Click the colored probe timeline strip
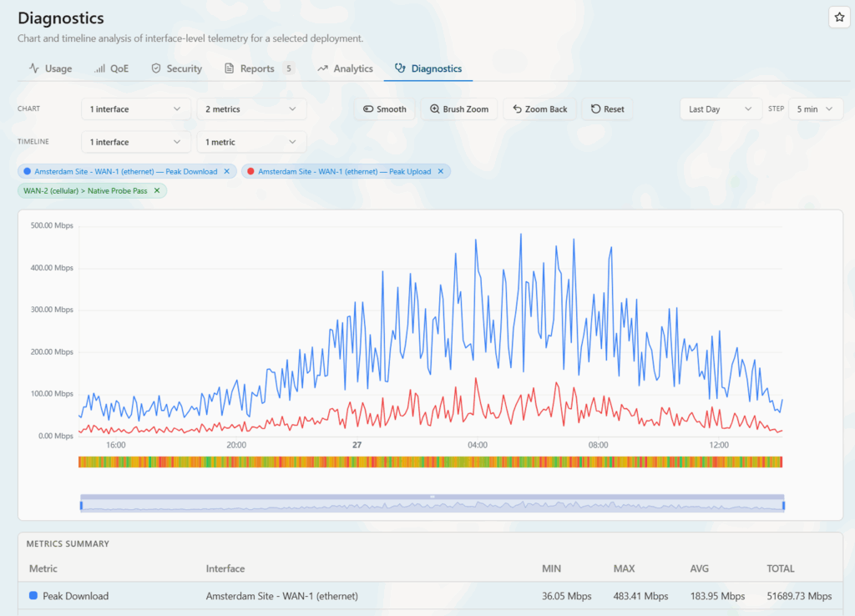Viewport: 855px width, 616px height. [430, 462]
